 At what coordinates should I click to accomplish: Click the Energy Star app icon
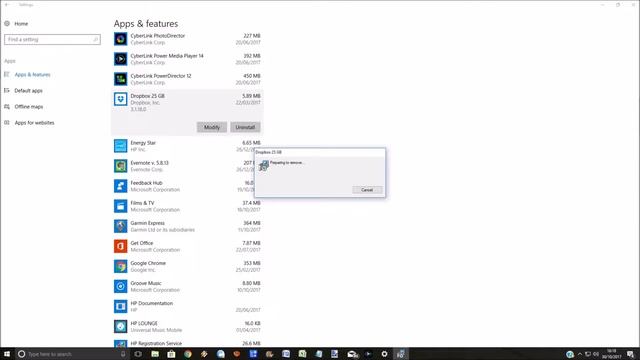click(120, 146)
